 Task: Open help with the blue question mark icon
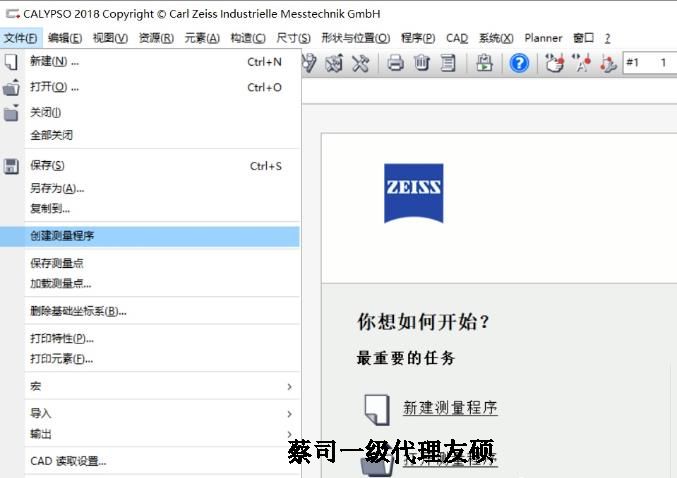[x=519, y=63]
